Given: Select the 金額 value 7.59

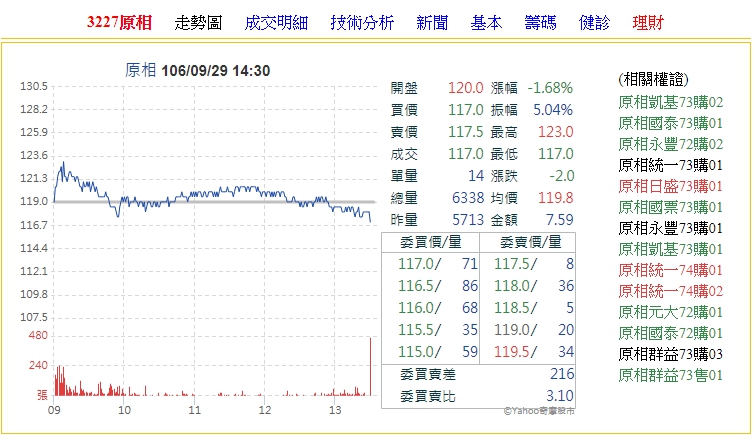Looking at the screenshot, I should [x=559, y=220].
